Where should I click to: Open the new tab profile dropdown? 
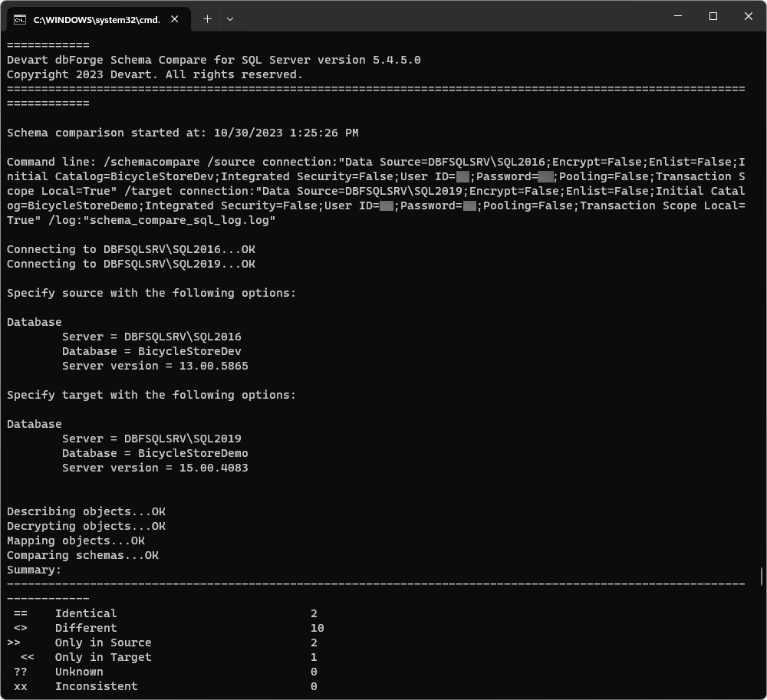tap(230, 19)
